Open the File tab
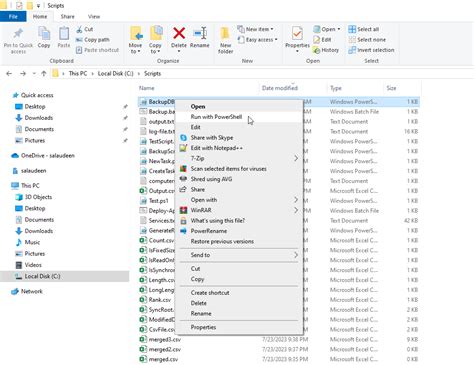 coord(13,16)
